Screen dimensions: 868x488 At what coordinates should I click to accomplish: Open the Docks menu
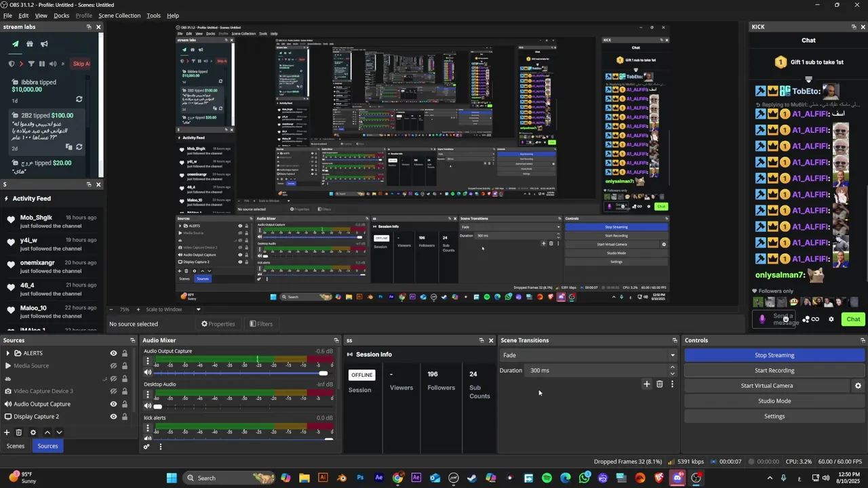coord(62,16)
